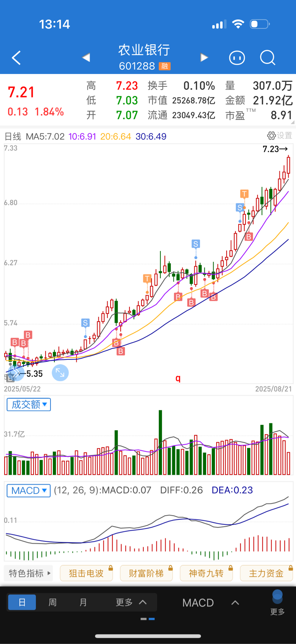296x644 pixels.
Task: Tap the stock name 农业银行
Action: (144, 50)
